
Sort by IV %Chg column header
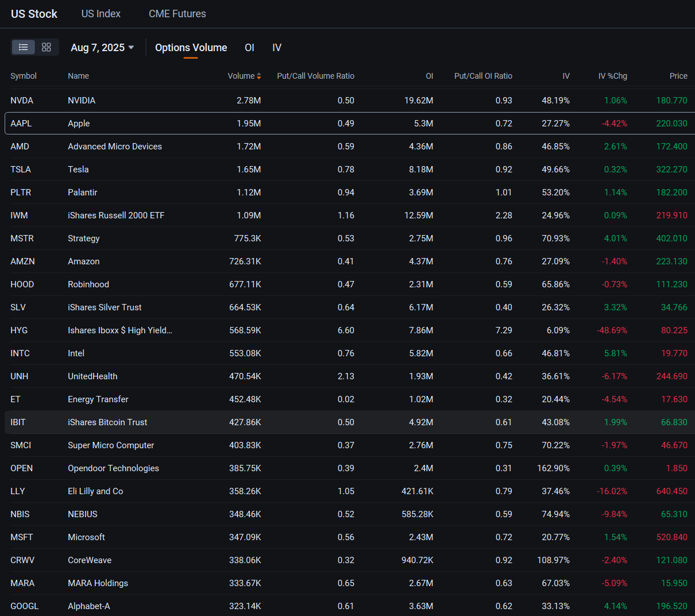612,76
